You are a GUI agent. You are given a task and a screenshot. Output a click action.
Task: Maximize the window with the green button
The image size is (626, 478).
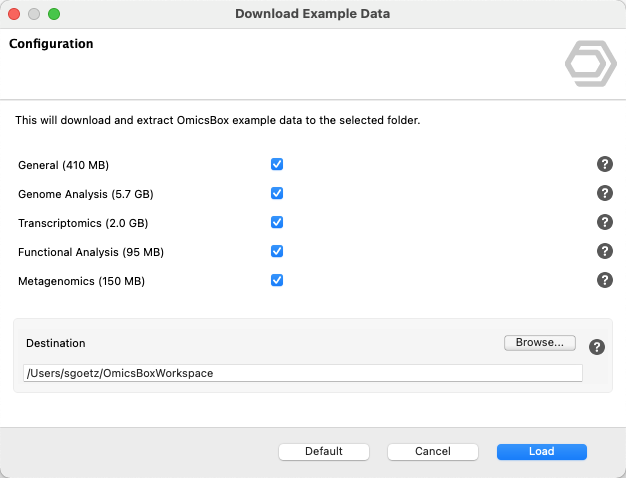point(54,14)
